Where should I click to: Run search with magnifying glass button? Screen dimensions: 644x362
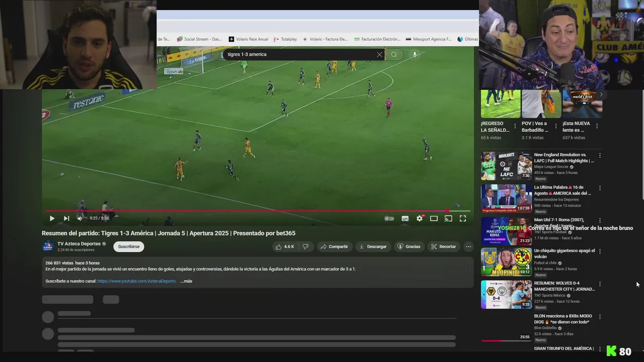point(394,54)
